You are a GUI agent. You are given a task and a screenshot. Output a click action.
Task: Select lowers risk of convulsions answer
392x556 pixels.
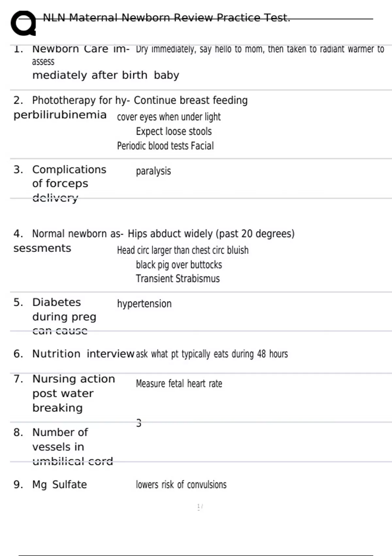(181, 484)
